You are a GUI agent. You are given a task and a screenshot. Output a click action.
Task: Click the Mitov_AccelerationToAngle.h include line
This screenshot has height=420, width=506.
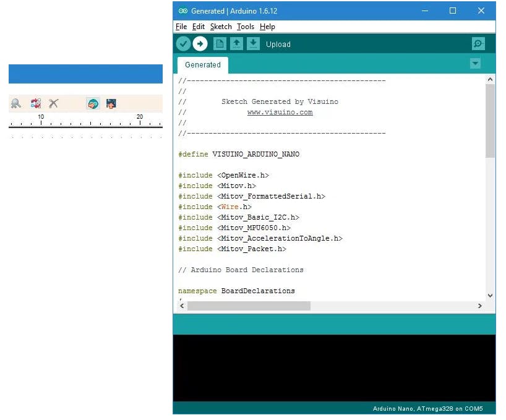pyautogui.click(x=260, y=238)
